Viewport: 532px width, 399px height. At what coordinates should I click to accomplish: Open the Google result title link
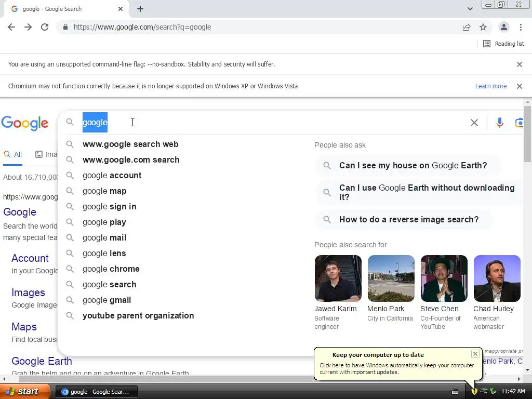[x=20, y=212]
